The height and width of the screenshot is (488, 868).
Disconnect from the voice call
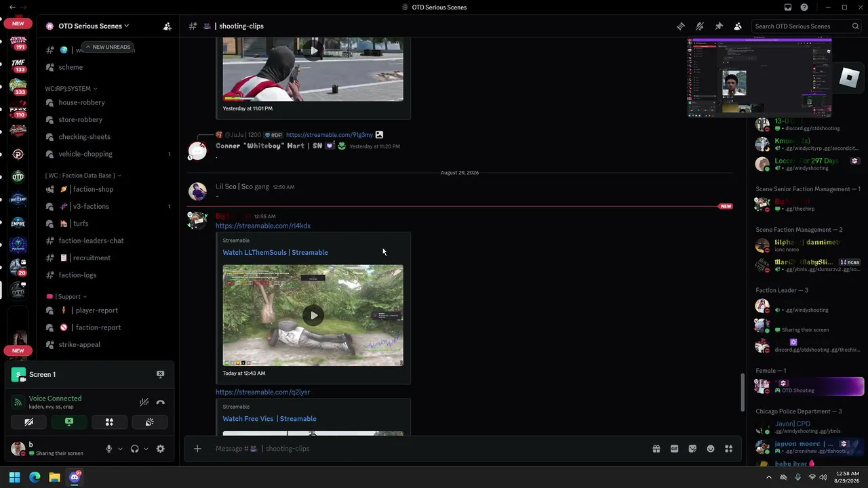pos(161,402)
